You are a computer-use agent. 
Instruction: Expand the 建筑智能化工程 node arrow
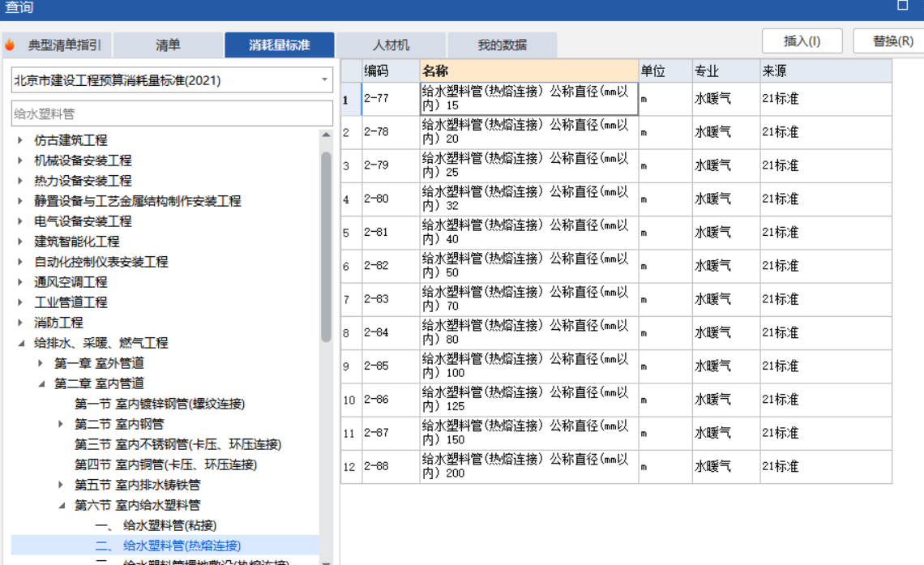tap(20, 242)
